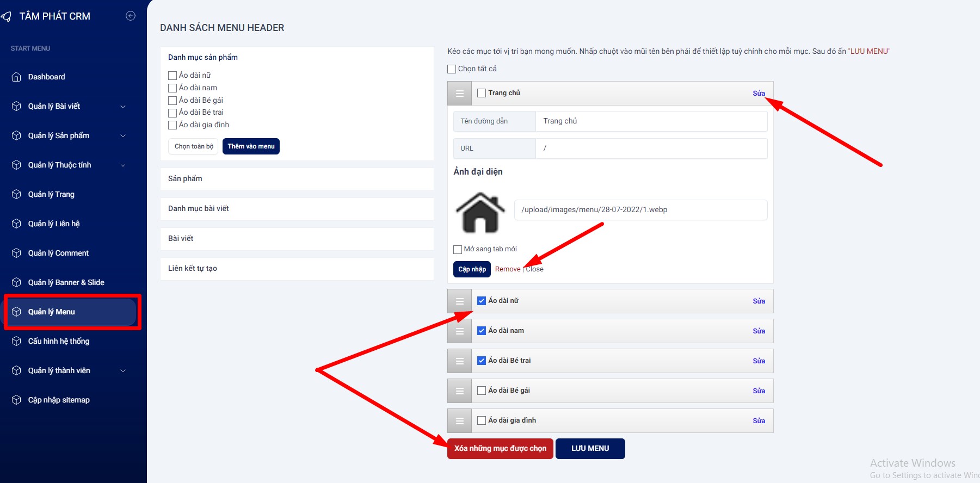Click the drag handle for Áo dài nữ
The height and width of the screenshot is (483, 980).
tap(460, 301)
